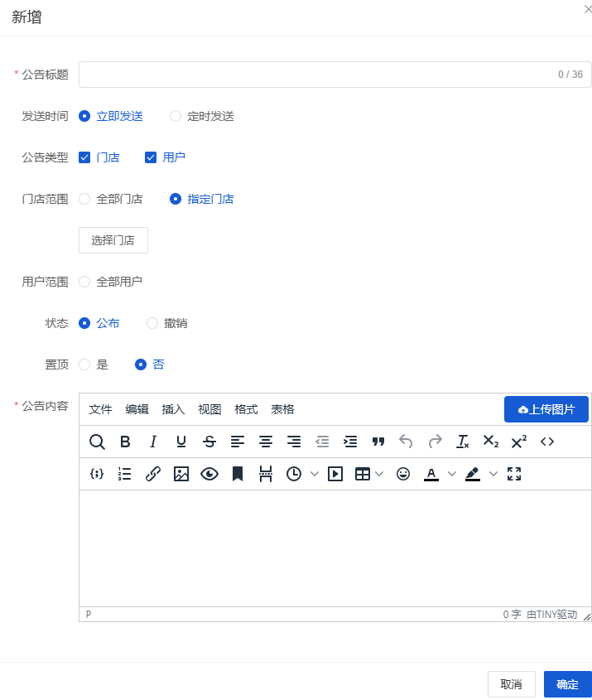Click the editor resize handle corner
This screenshot has width=592, height=700.
tap(587, 616)
